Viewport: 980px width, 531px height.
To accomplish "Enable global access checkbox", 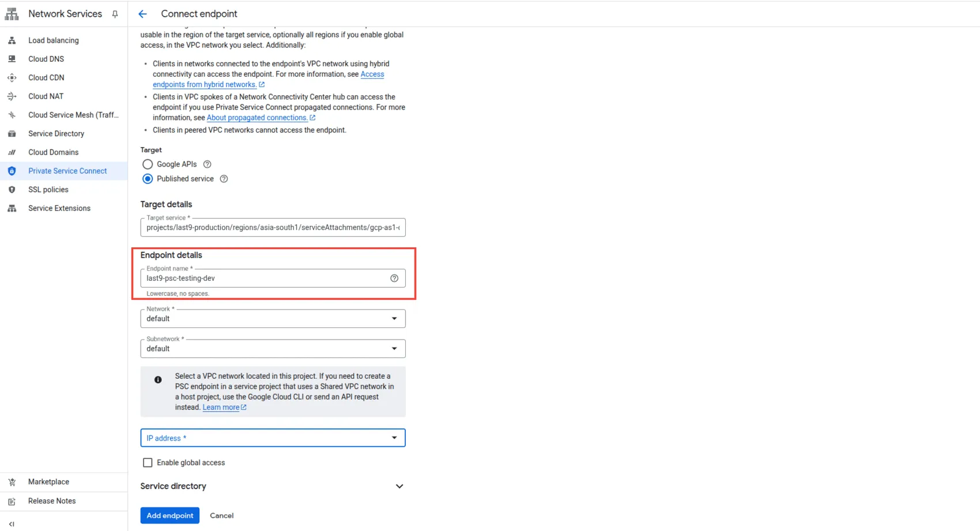I will [x=148, y=462].
